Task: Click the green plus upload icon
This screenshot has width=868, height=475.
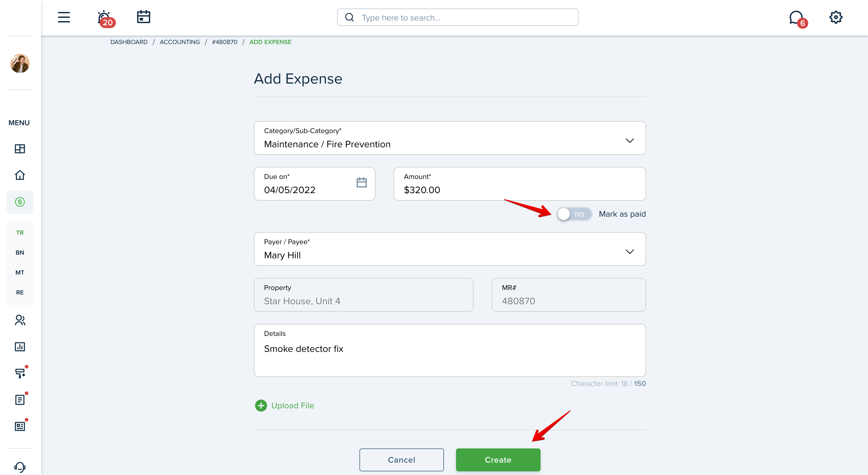Action: tap(261, 406)
